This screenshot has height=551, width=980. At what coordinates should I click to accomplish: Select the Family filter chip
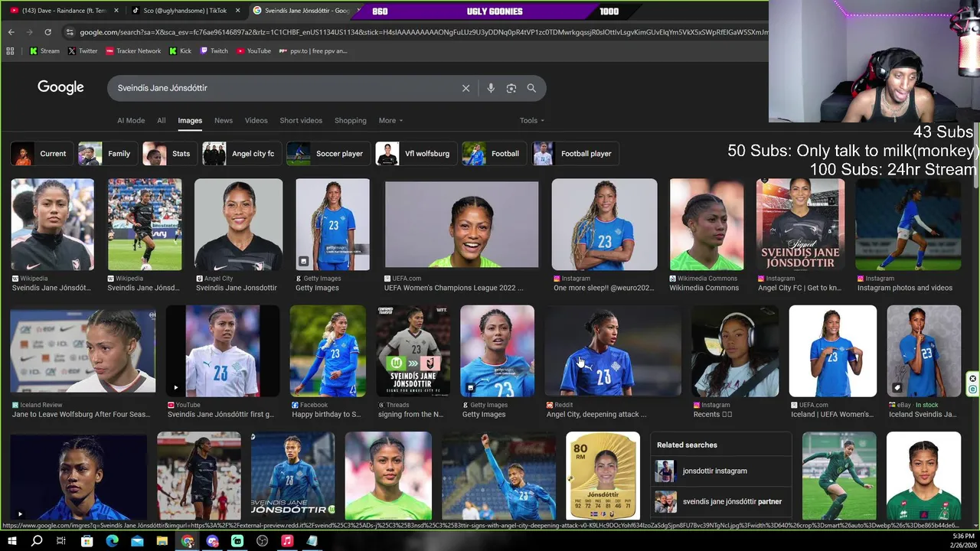point(108,154)
